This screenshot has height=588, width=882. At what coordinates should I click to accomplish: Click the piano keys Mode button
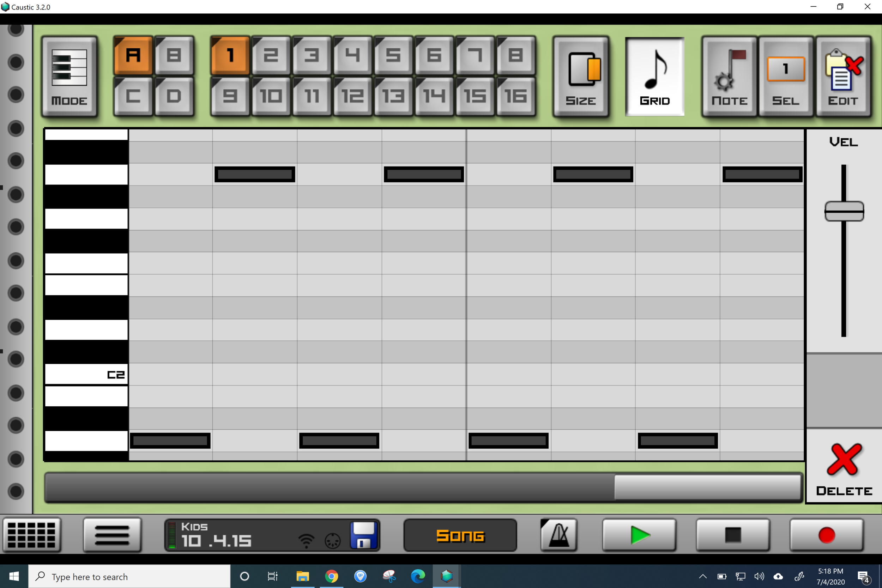70,77
